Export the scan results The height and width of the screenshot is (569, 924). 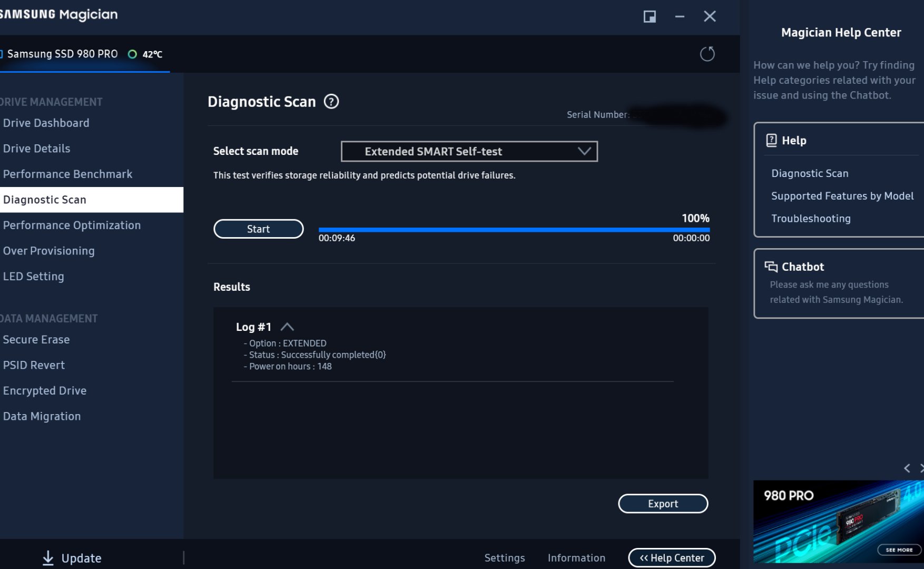click(663, 504)
